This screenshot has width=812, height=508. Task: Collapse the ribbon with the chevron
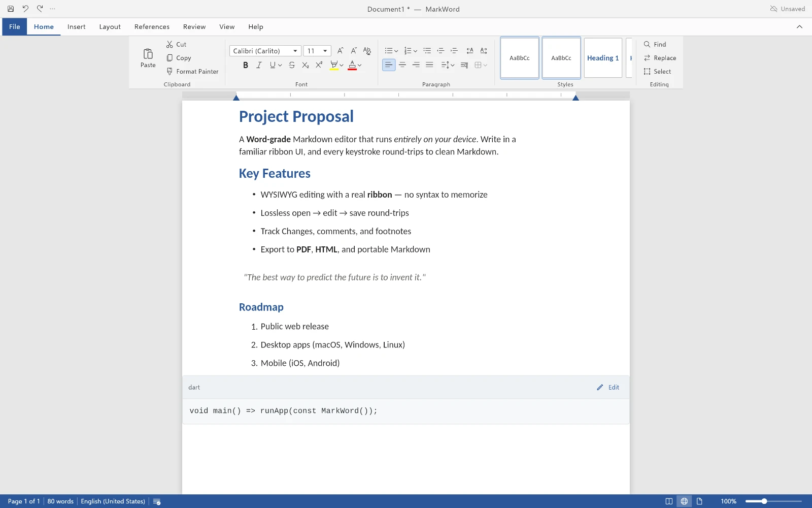(x=799, y=27)
